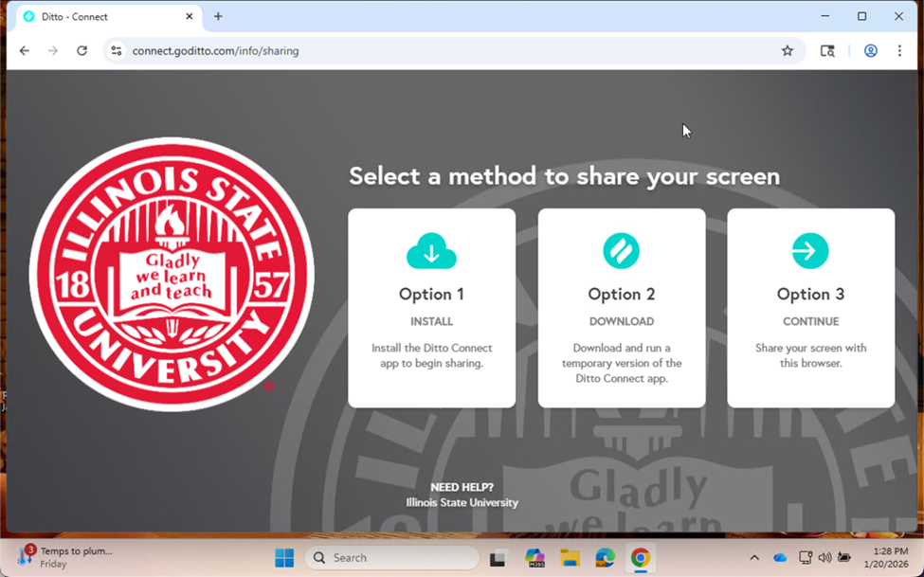Viewport: 924px width, 577px height.
Task: Open the clock showing 1:28 PM
Action: 886,557
